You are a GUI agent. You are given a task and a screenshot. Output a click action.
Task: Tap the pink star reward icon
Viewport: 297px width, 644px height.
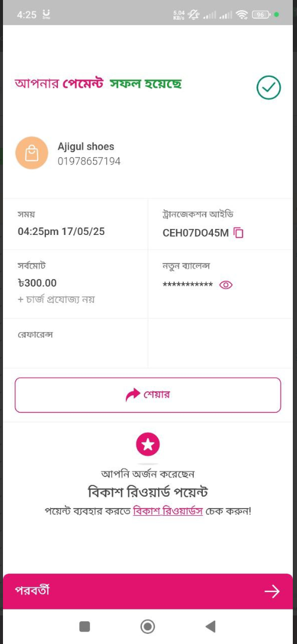point(148,444)
